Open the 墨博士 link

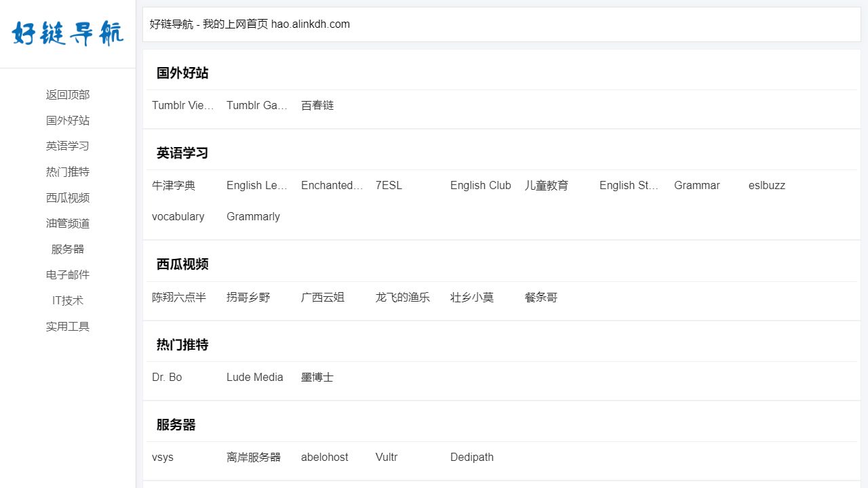click(317, 378)
